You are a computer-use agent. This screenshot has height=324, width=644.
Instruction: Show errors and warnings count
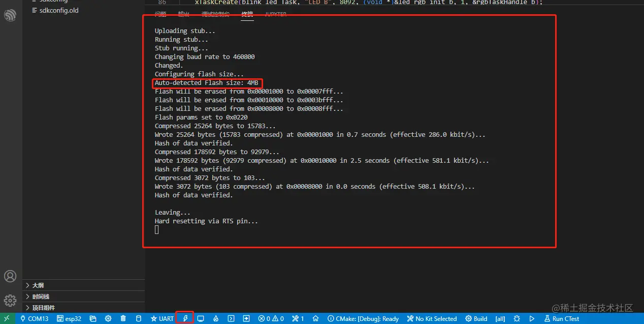click(271, 318)
